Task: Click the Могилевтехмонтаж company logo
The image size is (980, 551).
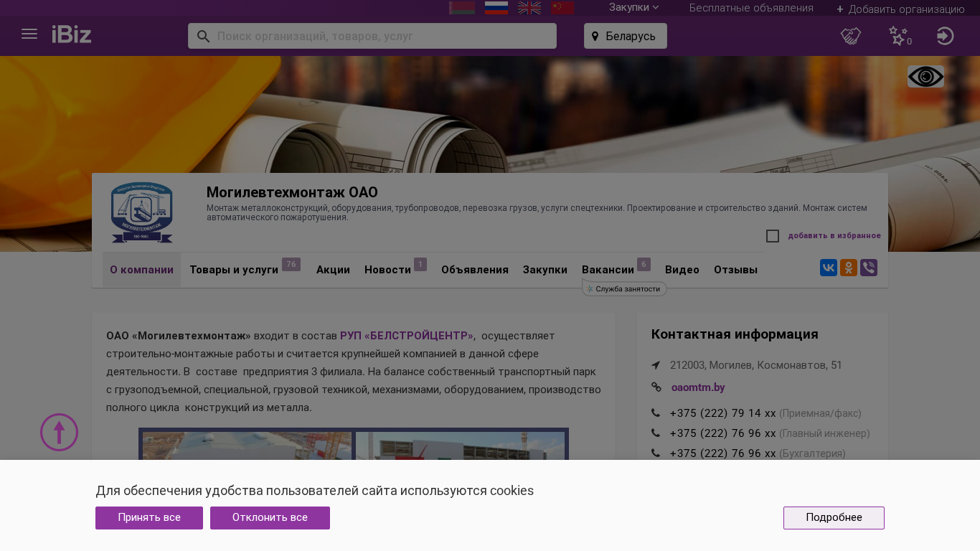Action: 142,212
